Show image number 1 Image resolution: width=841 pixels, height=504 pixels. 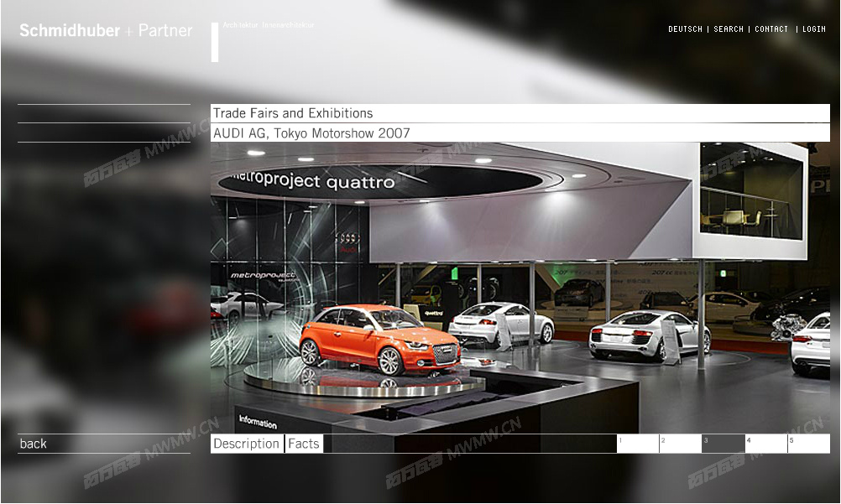coord(638,444)
